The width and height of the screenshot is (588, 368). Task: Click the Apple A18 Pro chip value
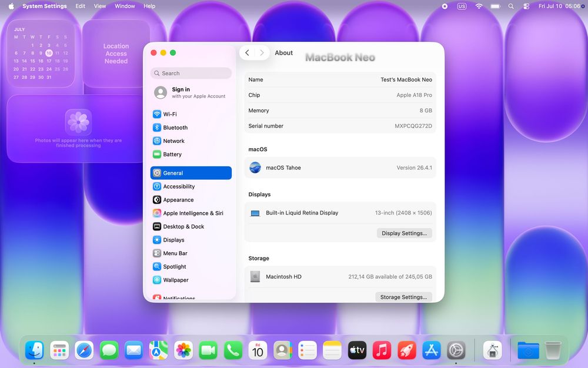click(414, 95)
